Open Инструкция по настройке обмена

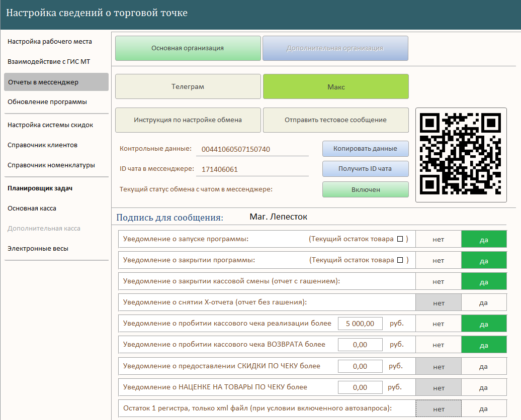[188, 120]
